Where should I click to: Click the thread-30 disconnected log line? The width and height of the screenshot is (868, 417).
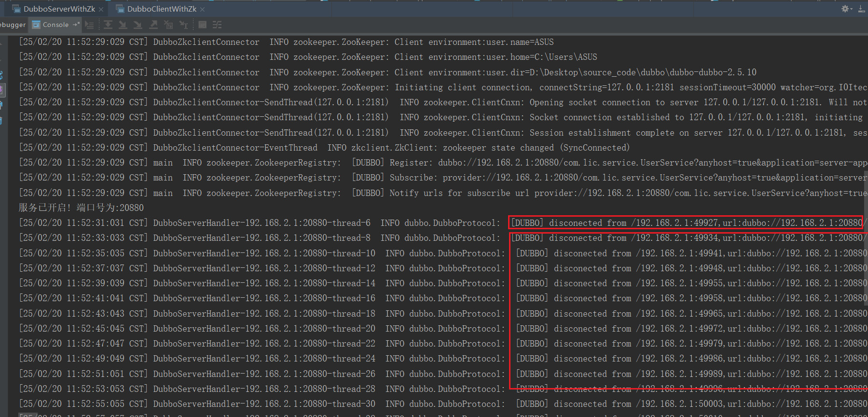pos(443,404)
